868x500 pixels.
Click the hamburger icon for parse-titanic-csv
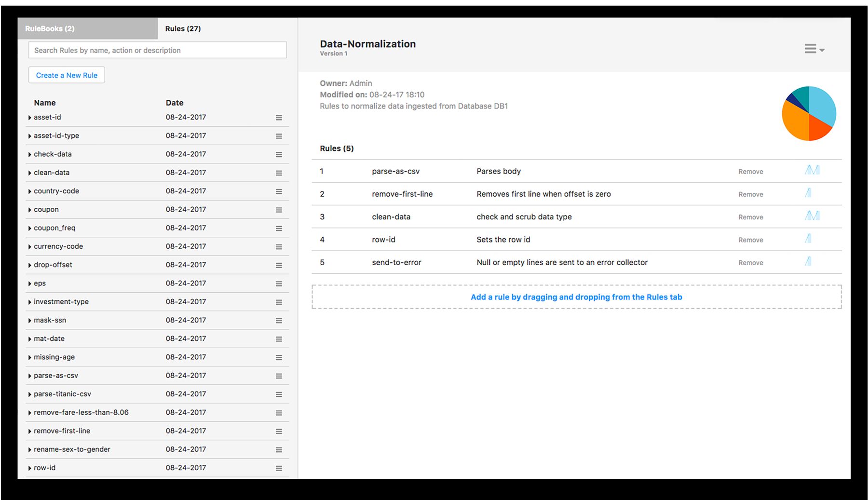279,394
